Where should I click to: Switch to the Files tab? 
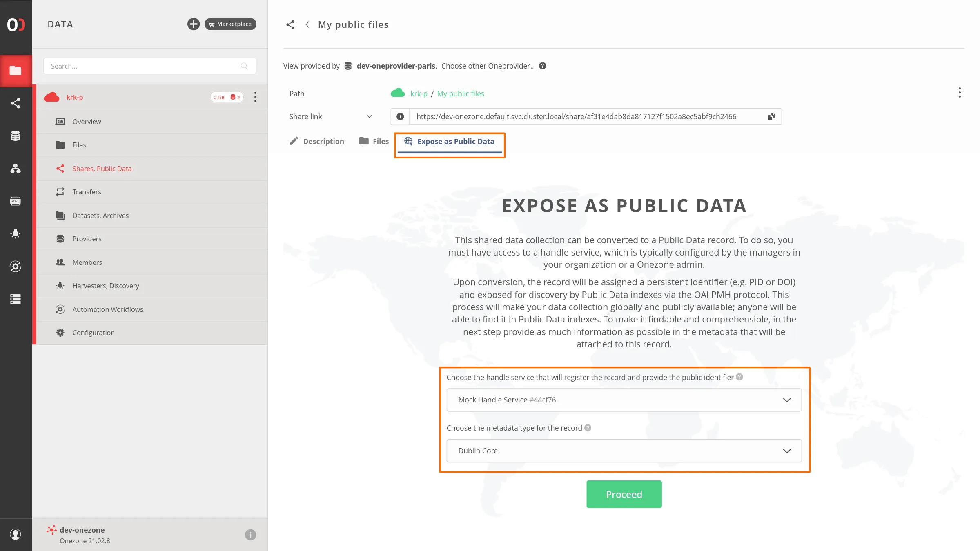[374, 141]
